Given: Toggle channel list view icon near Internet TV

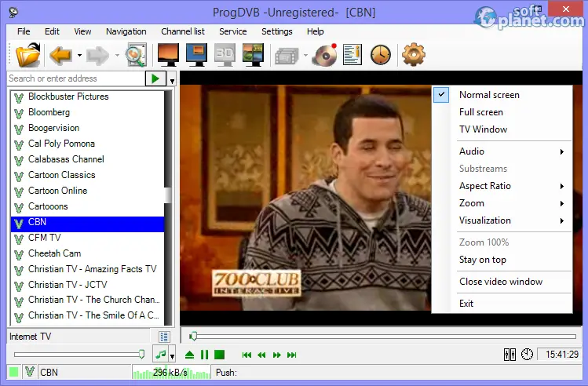Looking at the screenshot, I should coord(164,337).
